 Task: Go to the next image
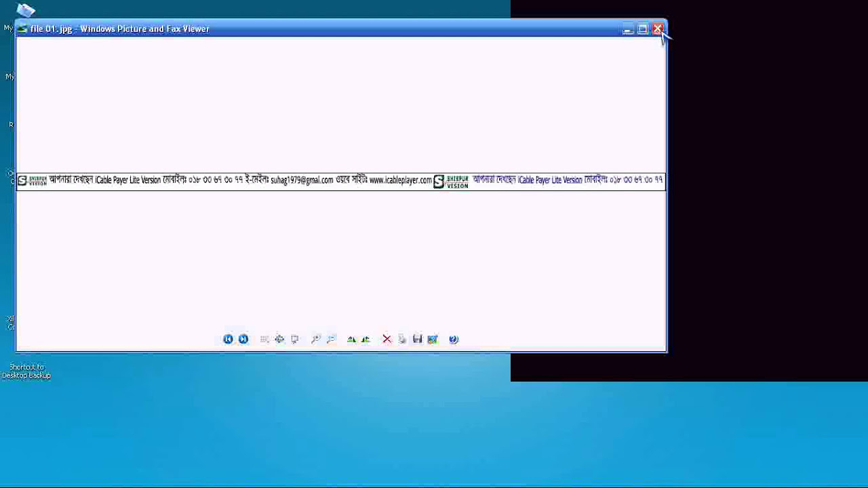243,339
